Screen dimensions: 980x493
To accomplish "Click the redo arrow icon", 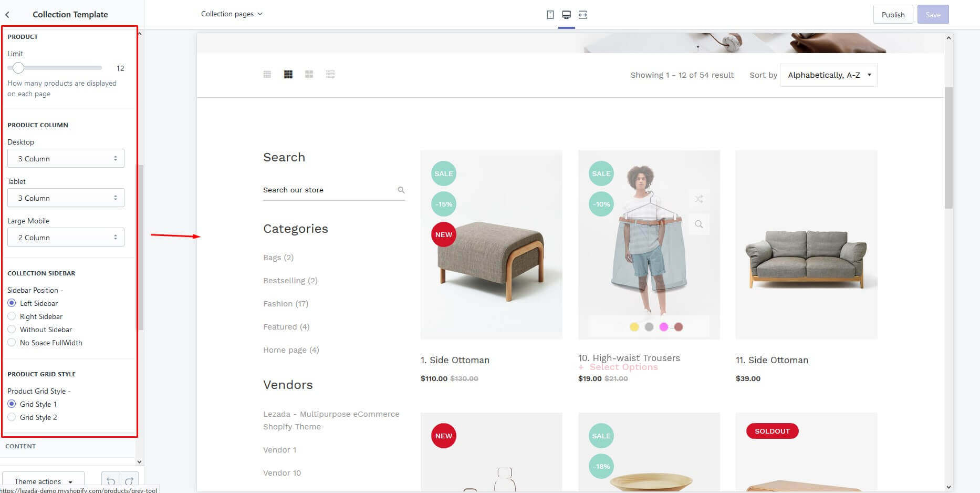I will click(x=129, y=481).
